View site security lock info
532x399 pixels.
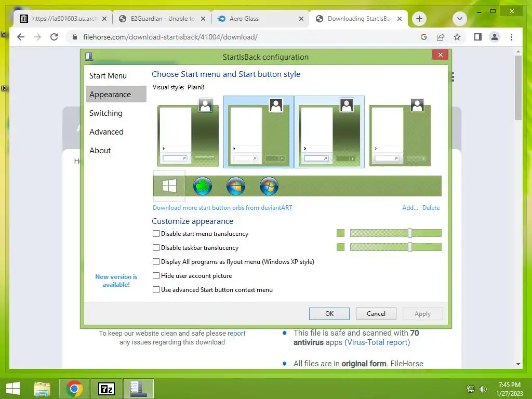tap(75, 37)
